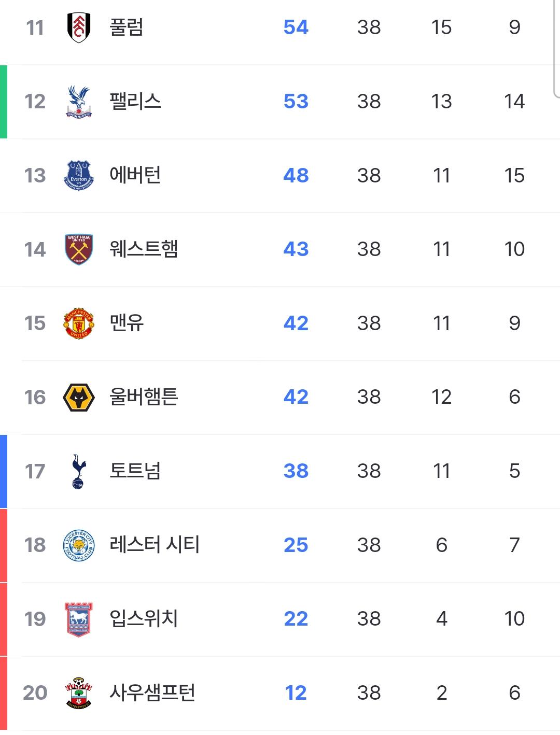This screenshot has width=560, height=735.
Task: Select the 토트넘 row name
Action: [135, 471]
